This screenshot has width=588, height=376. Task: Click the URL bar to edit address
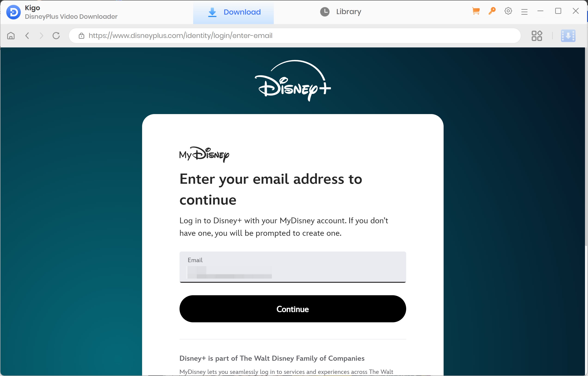click(294, 36)
